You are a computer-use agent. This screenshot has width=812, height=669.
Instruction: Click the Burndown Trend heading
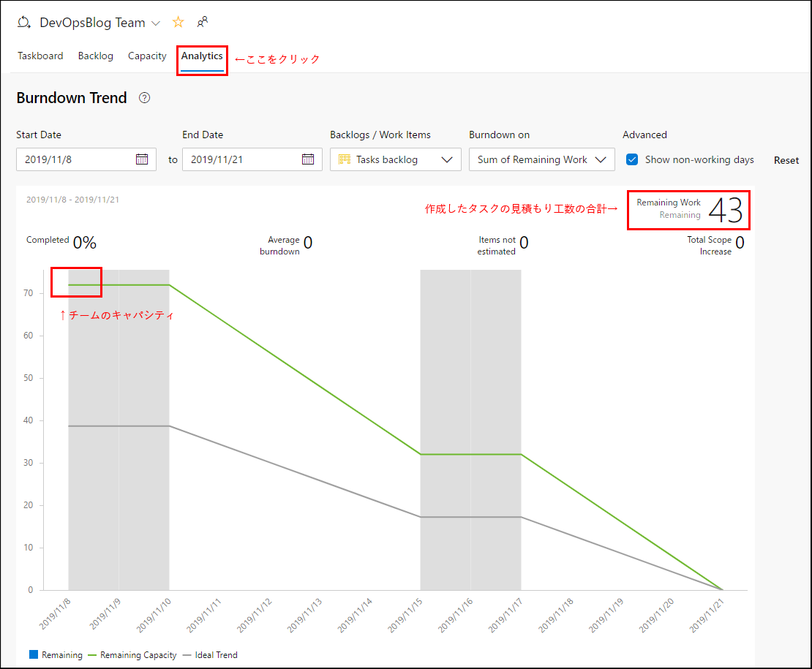tap(72, 98)
